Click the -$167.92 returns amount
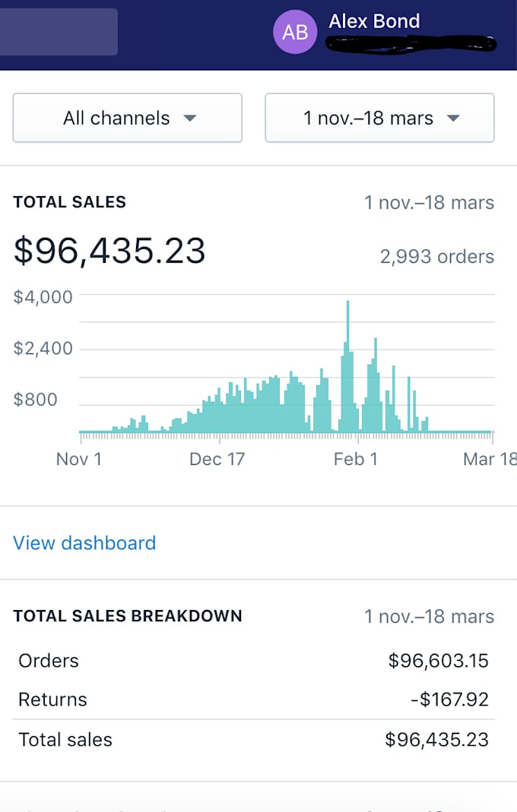This screenshot has height=812, width=517. coord(449,700)
